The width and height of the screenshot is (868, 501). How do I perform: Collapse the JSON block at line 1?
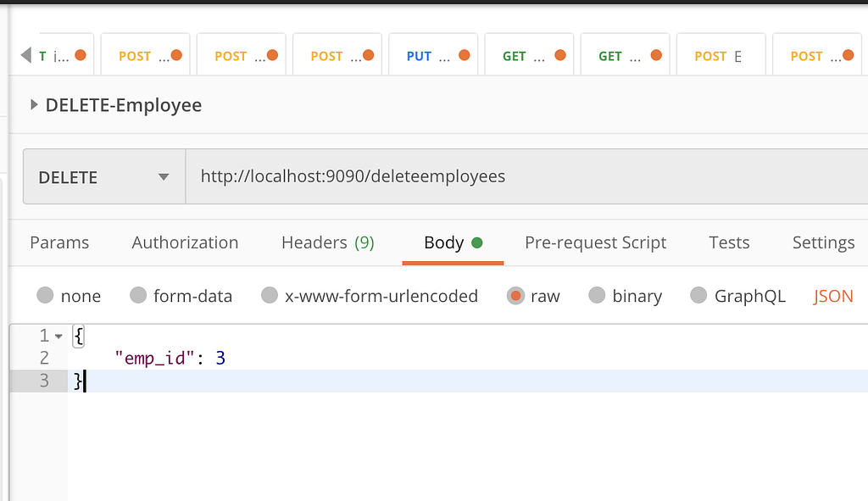click(x=58, y=336)
